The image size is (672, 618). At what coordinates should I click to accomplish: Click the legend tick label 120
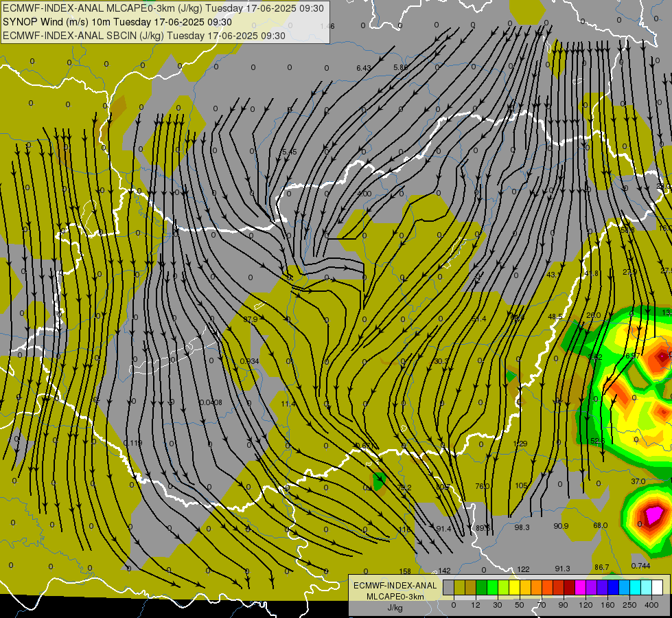tap(586, 605)
